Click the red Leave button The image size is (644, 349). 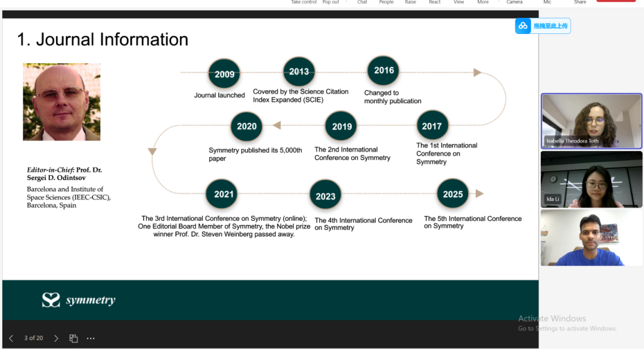pyautogui.click(x=616, y=1)
